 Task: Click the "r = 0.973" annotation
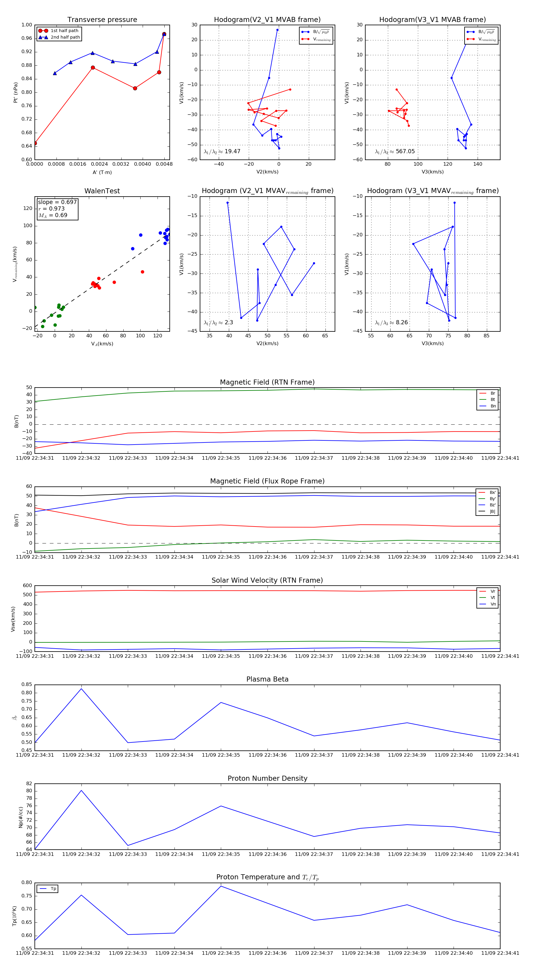pos(51,209)
